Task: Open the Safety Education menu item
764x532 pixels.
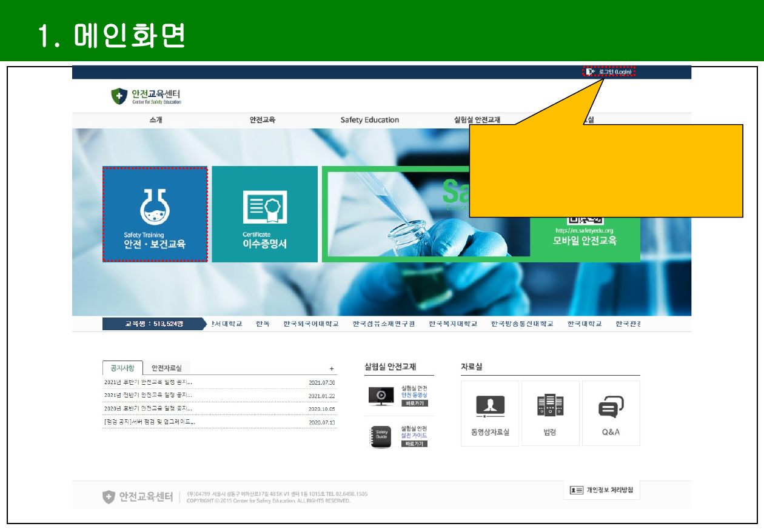Action: (x=369, y=120)
